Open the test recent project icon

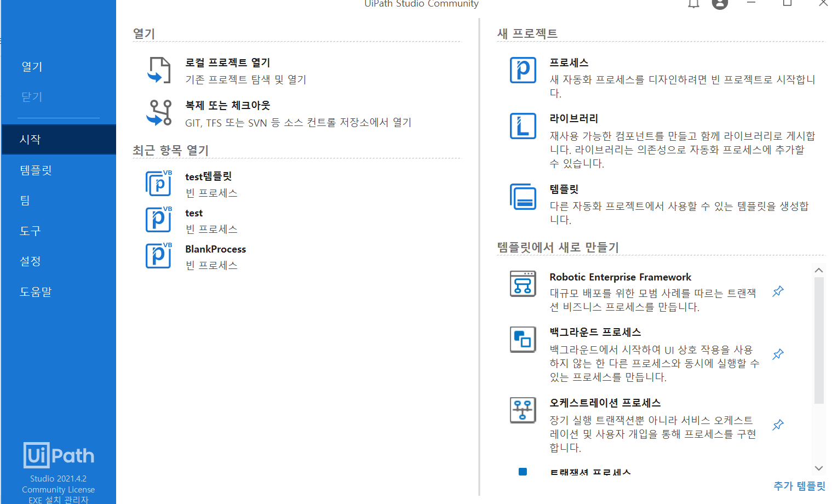click(159, 219)
